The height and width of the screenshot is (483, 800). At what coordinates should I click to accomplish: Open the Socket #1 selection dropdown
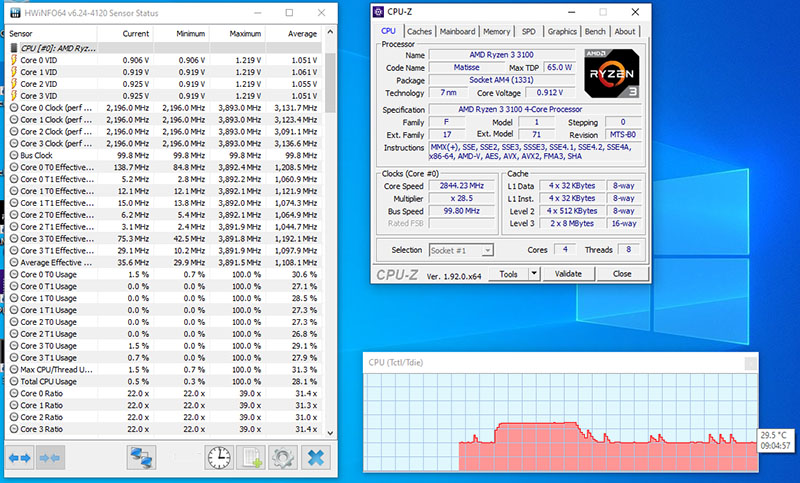[x=461, y=250]
